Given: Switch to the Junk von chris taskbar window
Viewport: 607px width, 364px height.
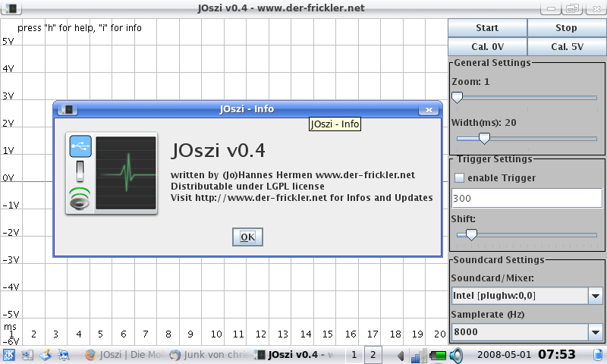Looking at the screenshot, I should (x=209, y=355).
